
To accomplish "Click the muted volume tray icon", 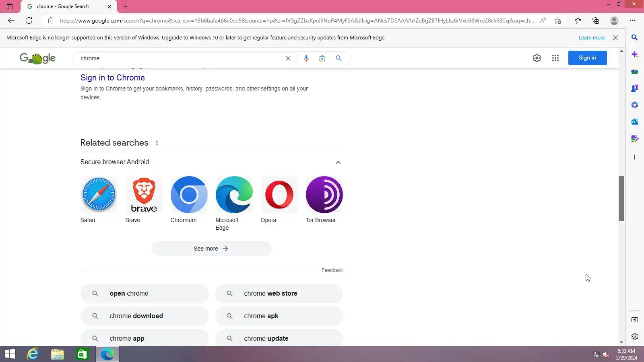I will pyautogui.click(x=606, y=354).
